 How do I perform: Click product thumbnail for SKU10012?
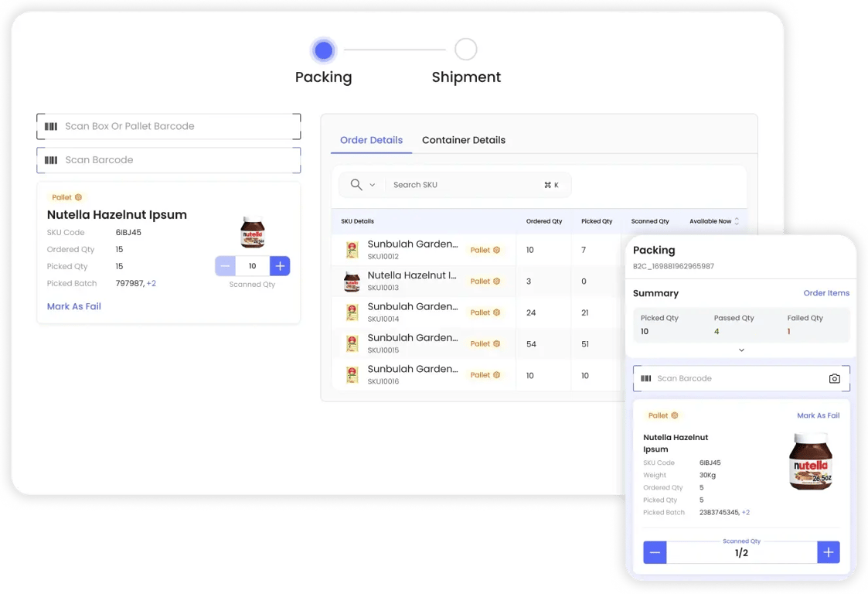[x=352, y=250]
